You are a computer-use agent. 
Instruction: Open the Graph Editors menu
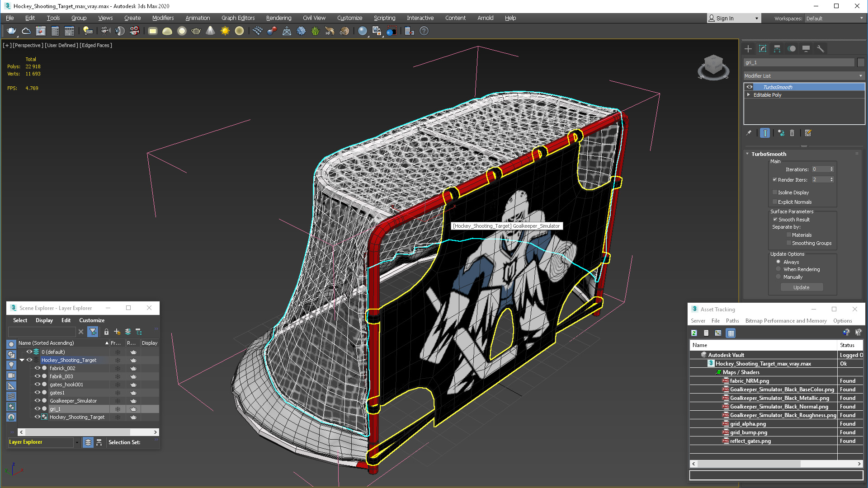tap(238, 18)
